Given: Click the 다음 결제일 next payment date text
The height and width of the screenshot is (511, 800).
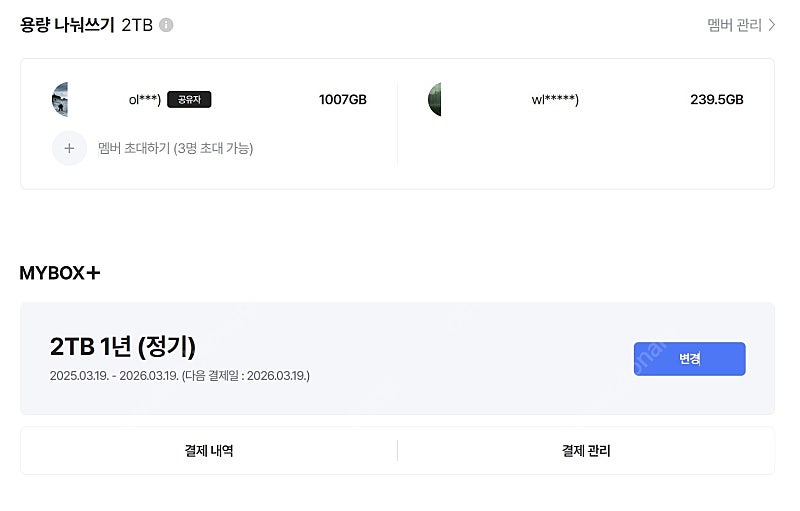Looking at the screenshot, I should pyautogui.click(x=246, y=376).
